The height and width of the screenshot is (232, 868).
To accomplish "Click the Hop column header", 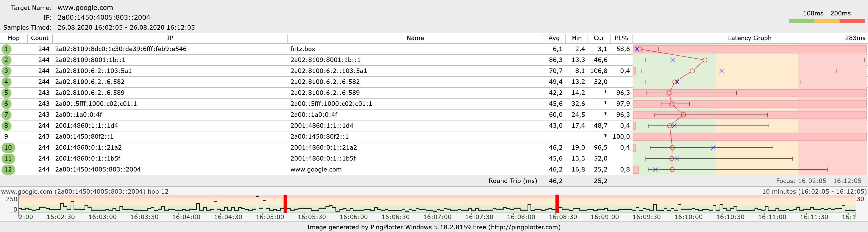I will [x=14, y=38].
